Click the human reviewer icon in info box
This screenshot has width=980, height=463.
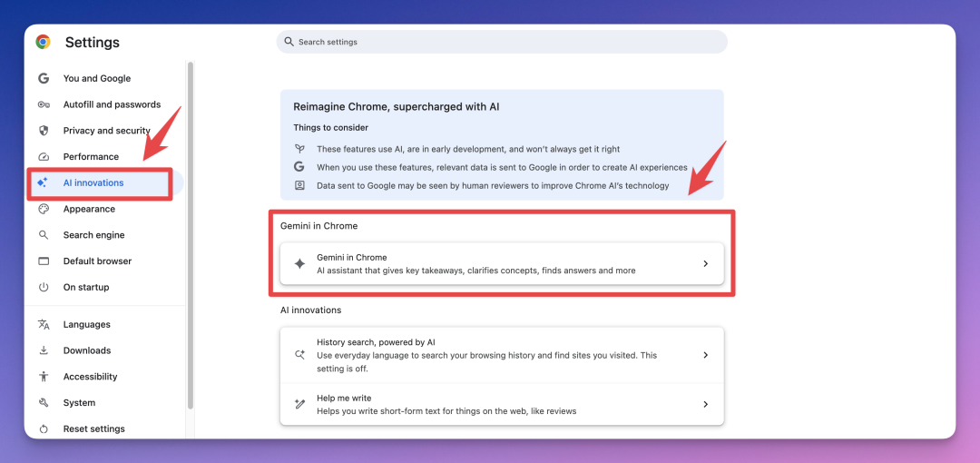299,185
